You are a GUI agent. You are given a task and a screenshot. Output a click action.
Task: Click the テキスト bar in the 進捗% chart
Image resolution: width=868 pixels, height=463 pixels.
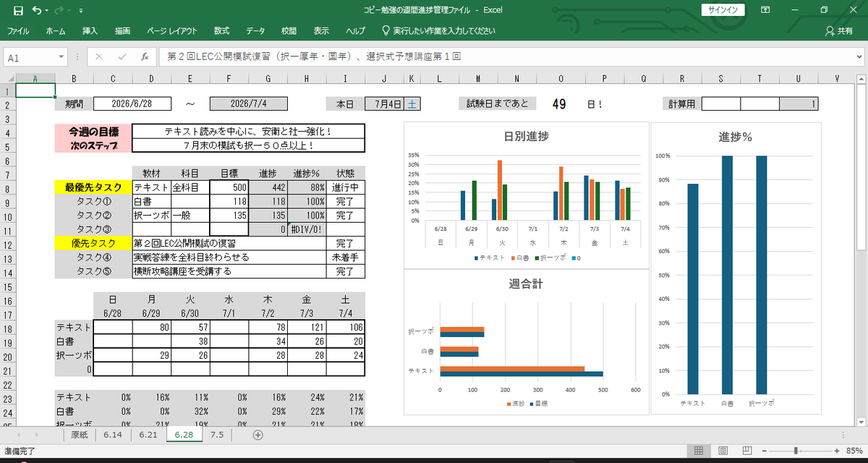[693, 289]
